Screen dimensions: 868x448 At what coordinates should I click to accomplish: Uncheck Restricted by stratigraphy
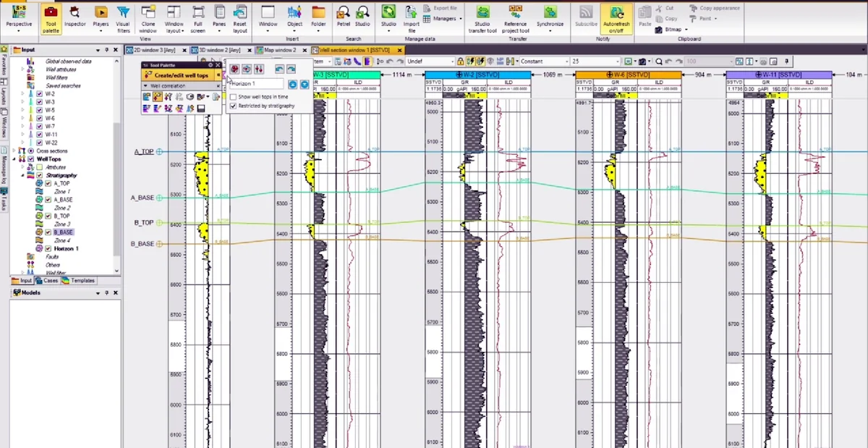pyautogui.click(x=233, y=106)
